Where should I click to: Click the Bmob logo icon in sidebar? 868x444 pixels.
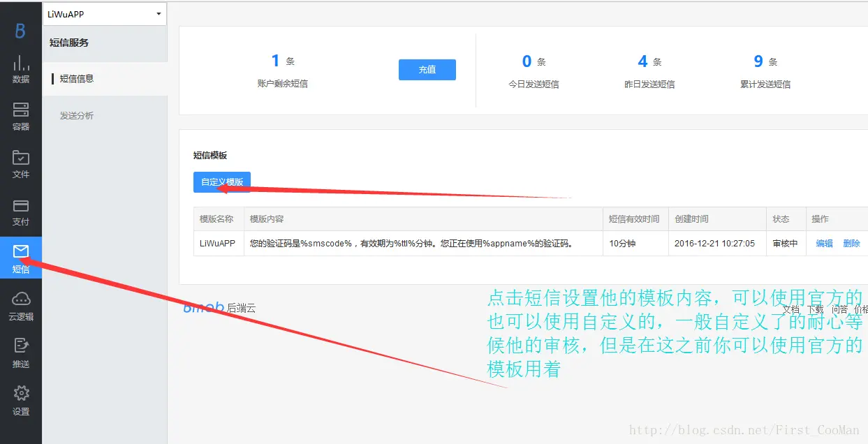click(x=20, y=31)
